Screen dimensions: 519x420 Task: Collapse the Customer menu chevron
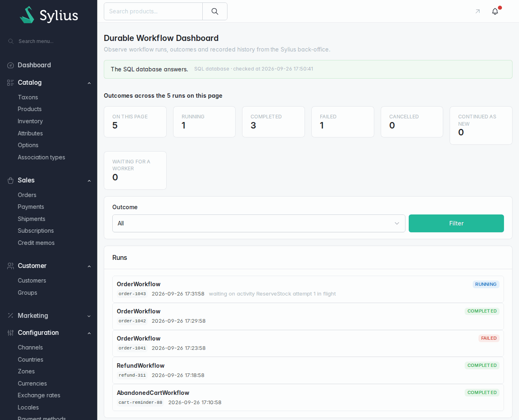89,266
